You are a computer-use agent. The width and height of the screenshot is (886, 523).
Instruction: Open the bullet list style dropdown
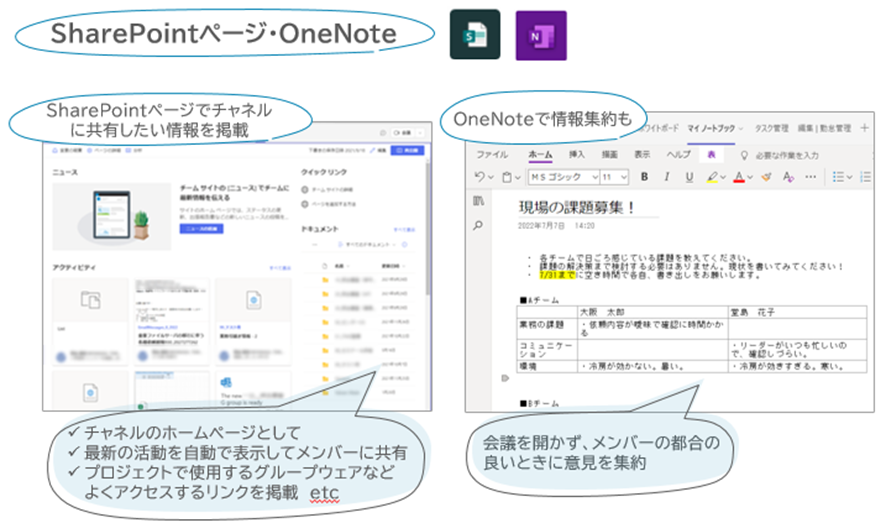(849, 178)
